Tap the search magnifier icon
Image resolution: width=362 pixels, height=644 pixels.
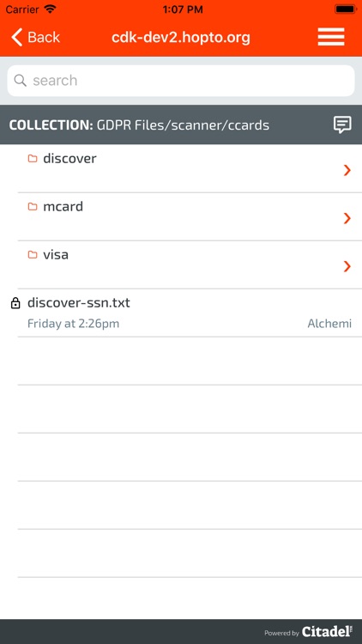[x=20, y=80]
